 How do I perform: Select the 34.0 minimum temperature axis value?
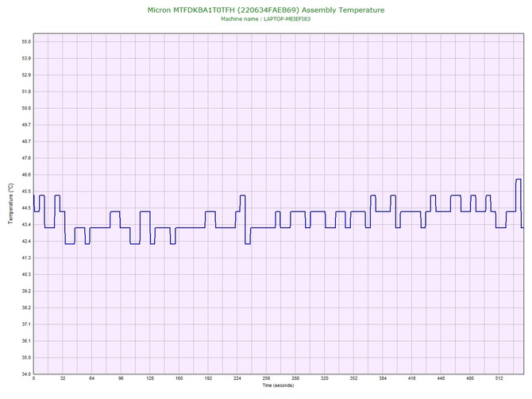tap(26, 374)
